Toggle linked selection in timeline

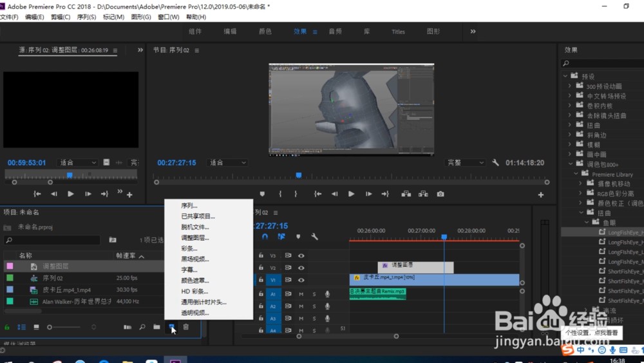coord(281,237)
